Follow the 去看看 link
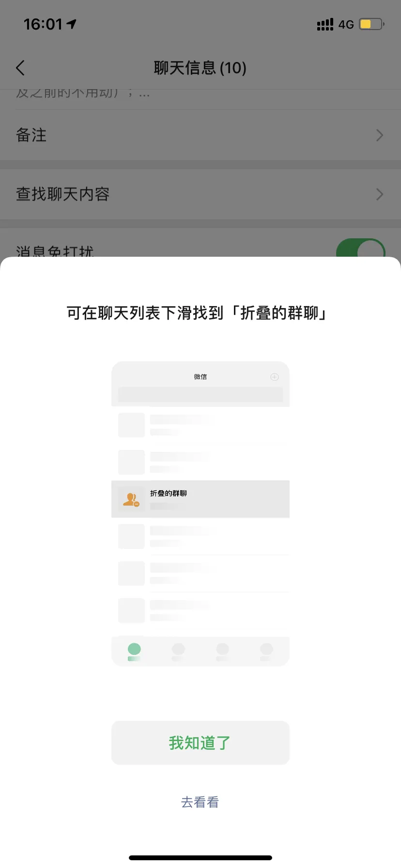401x868 pixels. click(200, 802)
